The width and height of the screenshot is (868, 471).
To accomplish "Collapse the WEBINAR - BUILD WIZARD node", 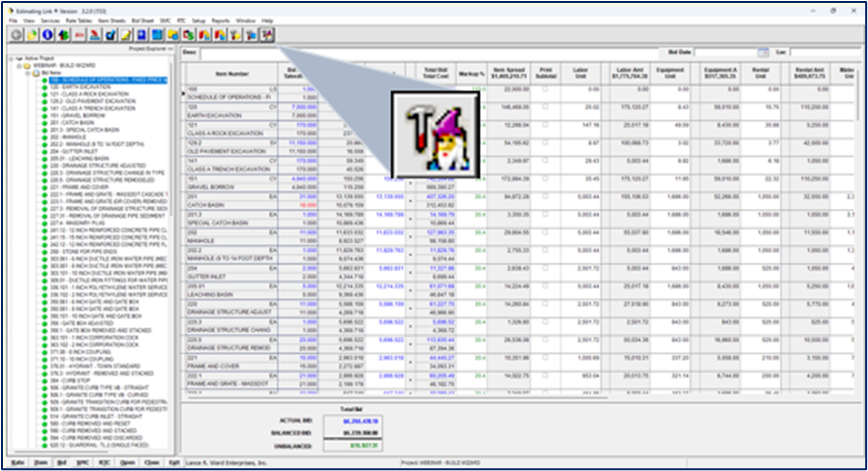I will point(18,65).
